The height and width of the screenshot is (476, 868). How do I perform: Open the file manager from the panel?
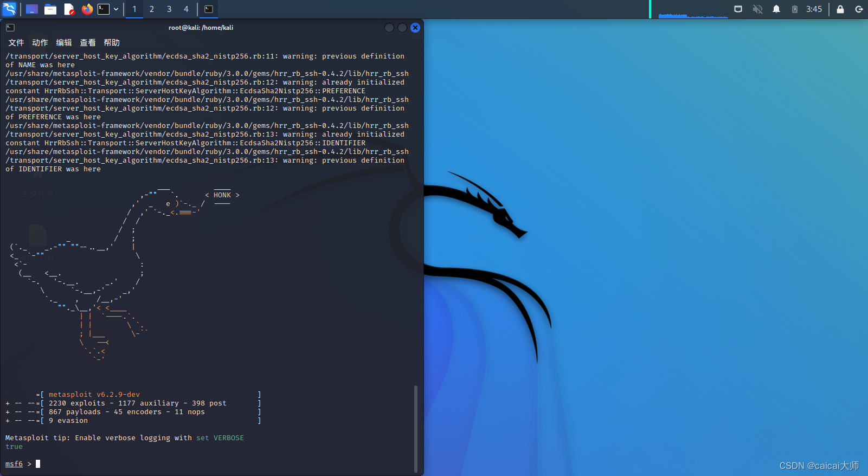pyautogui.click(x=50, y=9)
